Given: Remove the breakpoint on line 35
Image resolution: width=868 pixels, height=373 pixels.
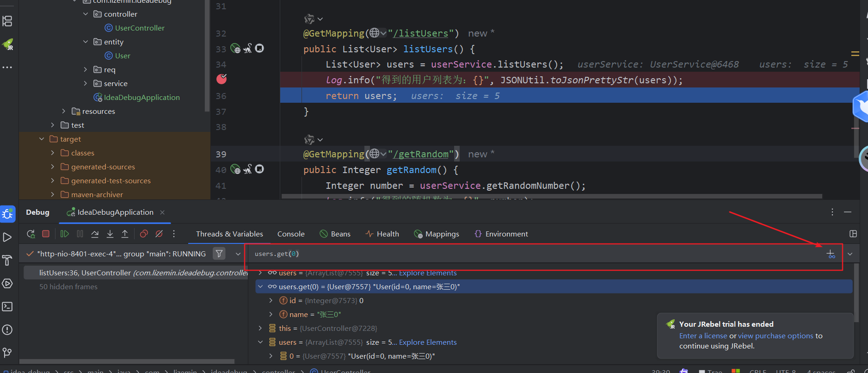Looking at the screenshot, I should 222,79.
